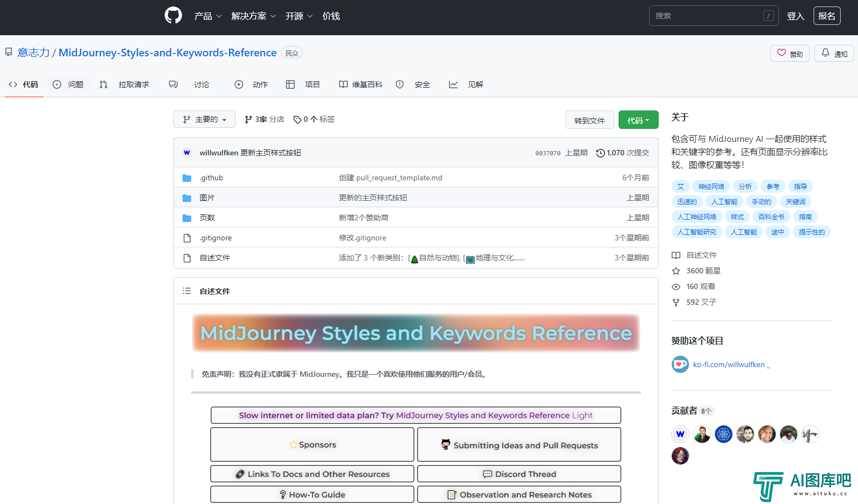Click Submitting Ideas and Pull Requests button
Screen dimensions: 858x504
tap(519, 444)
